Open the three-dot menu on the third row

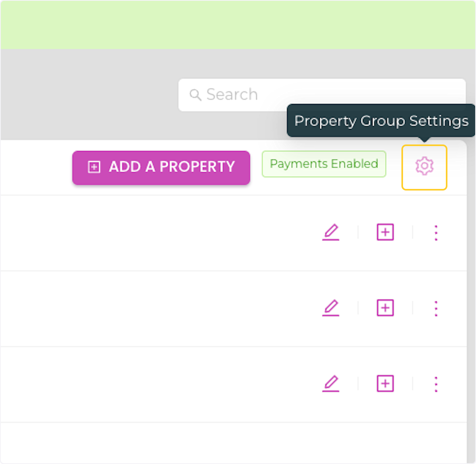[x=436, y=384]
